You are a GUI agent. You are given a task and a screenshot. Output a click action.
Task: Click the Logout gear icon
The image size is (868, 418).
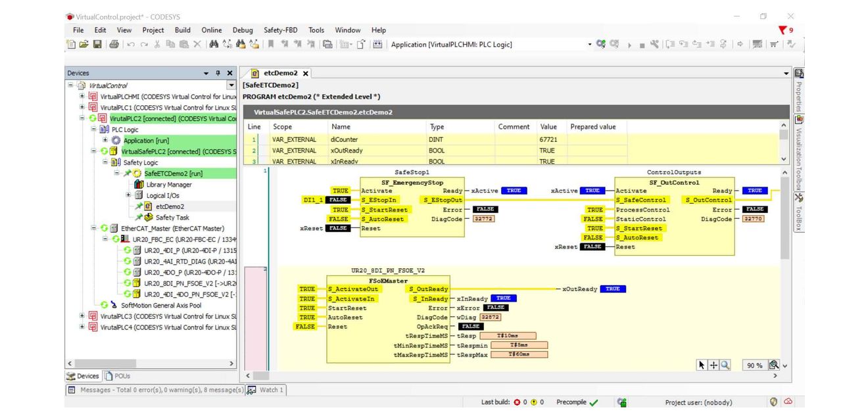pyautogui.click(x=614, y=44)
